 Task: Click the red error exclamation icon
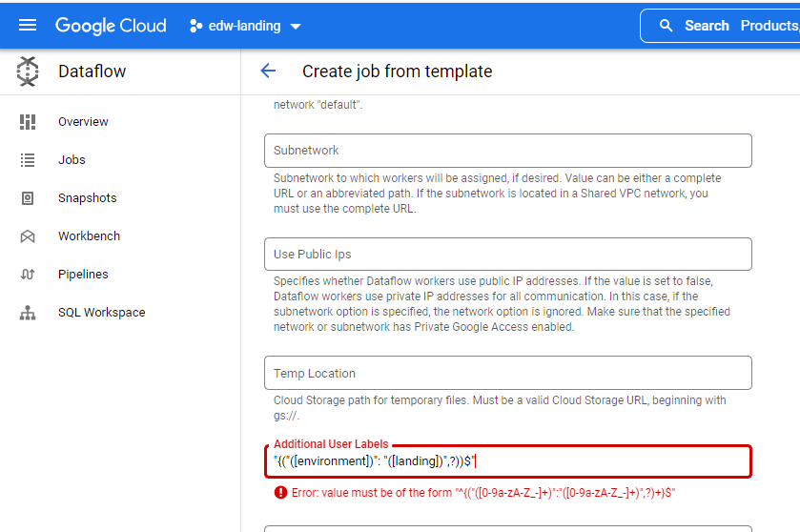280,492
